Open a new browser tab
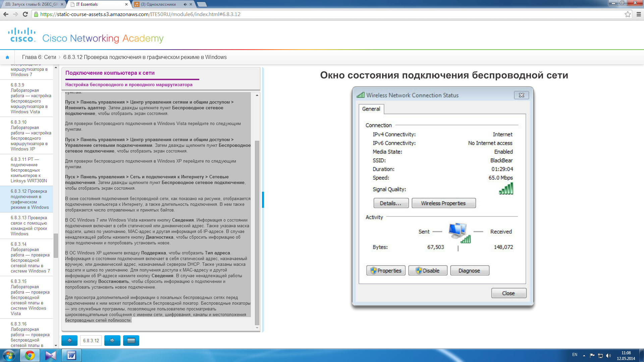The image size is (644, 362). click(202, 4)
